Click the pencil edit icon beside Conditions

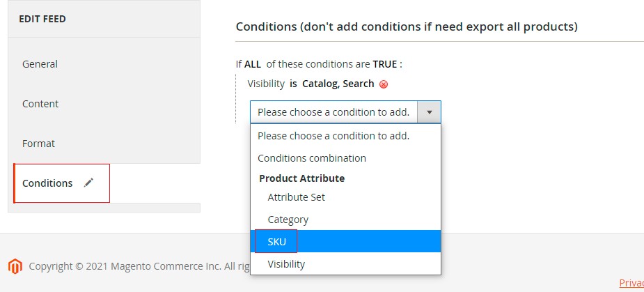(x=88, y=183)
